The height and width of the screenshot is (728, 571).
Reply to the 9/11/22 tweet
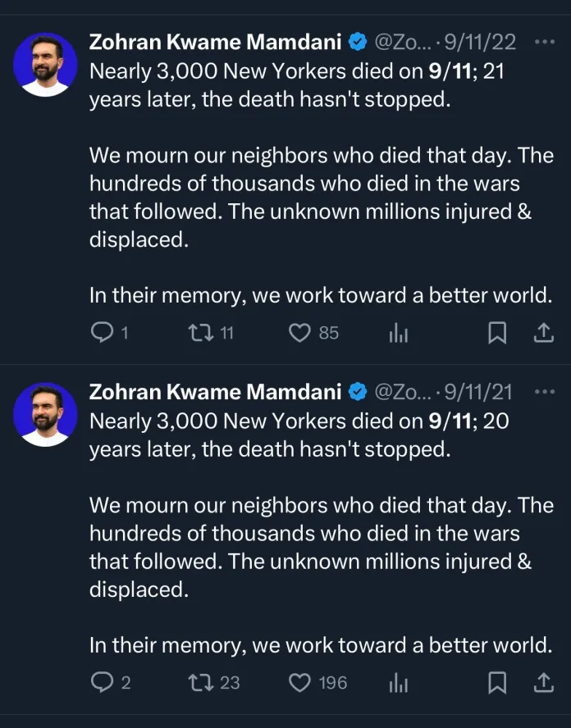click(x=102, y=332)
